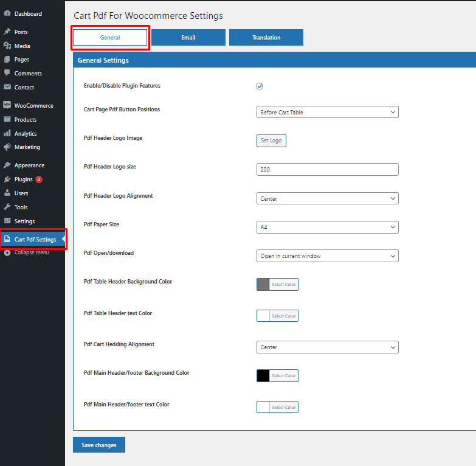The image size is (476, 466).
Task: Open Pdf Cart Hedding Alignment dropdown
Action: (x=327, y=347)
